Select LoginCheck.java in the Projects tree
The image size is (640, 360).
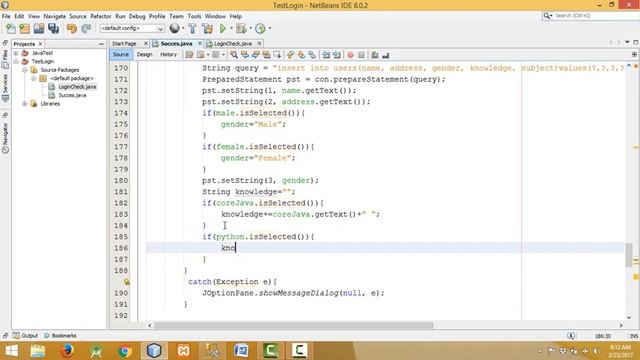(x=77, y=87)
